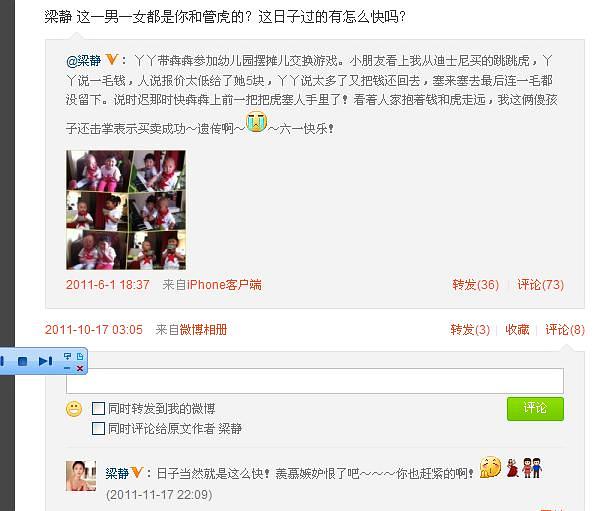Focus the comment text input box
This screenshot has height=511, width=603.
315,380
